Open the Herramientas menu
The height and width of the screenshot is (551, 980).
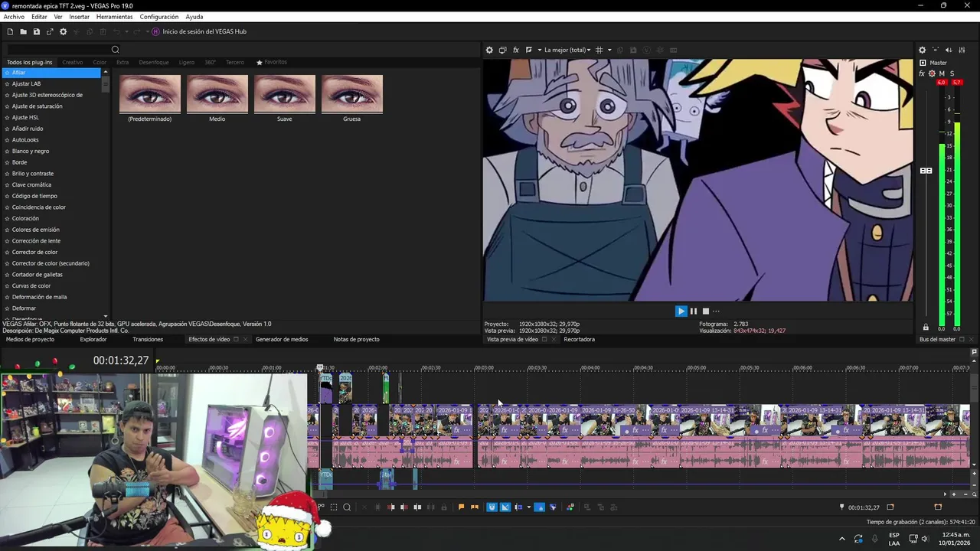pos(114,16)
